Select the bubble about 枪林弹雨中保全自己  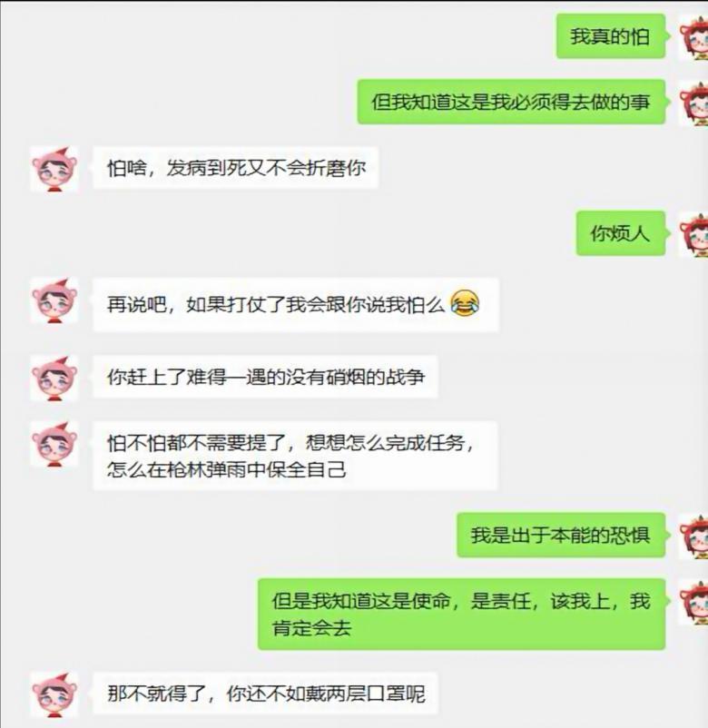[x=295, y=456]
